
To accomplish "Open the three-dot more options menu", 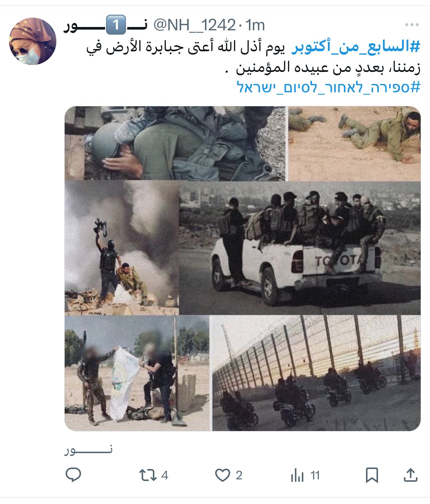I will (412, 25).
